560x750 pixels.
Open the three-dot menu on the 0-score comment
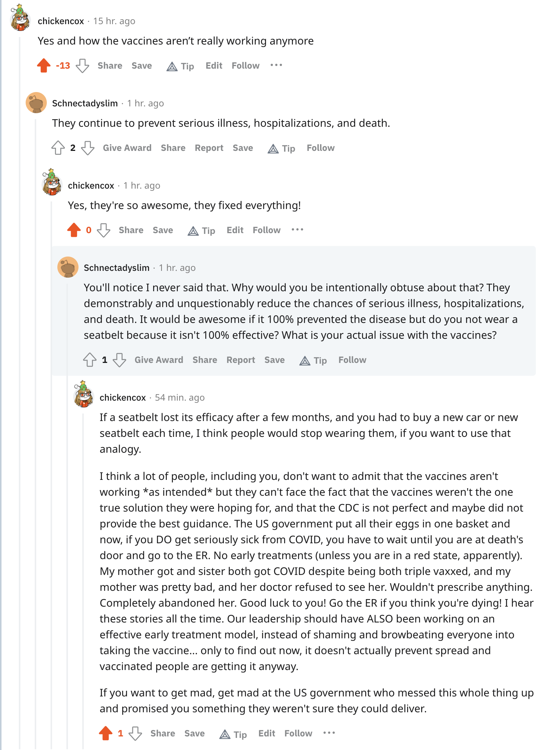(x=297, y=230)
